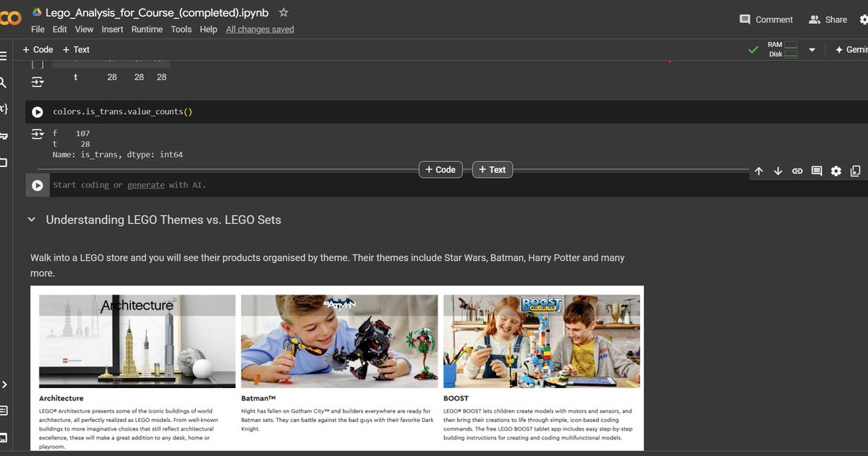This screenshot has height=456, width=868.
Task: Open the Gemini panel
Action: (x=850, y=50)
